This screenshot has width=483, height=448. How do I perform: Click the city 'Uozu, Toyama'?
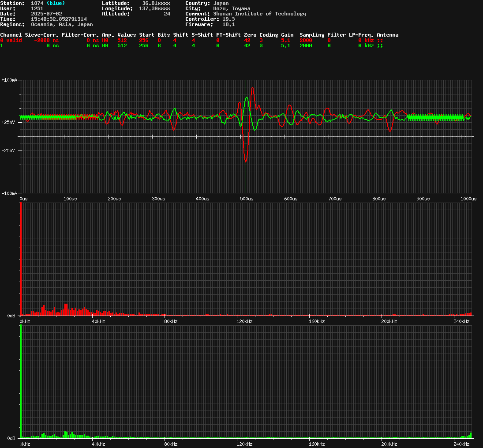(232, 8)
